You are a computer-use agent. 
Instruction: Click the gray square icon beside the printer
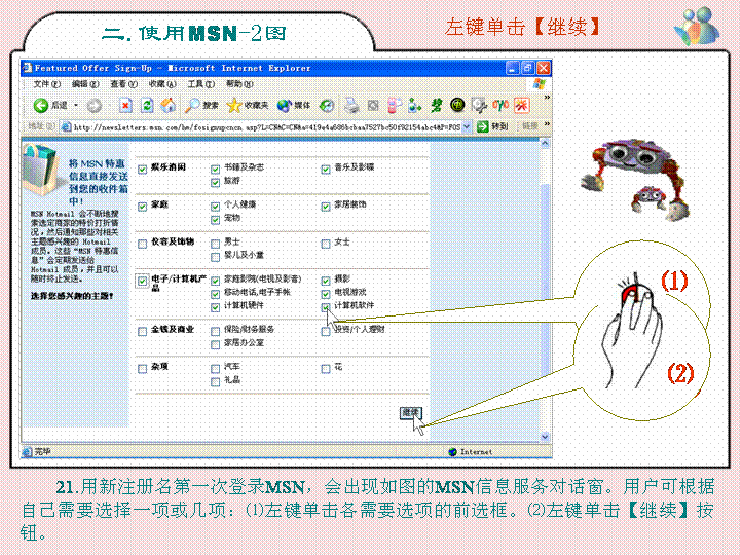coord(373,105)
